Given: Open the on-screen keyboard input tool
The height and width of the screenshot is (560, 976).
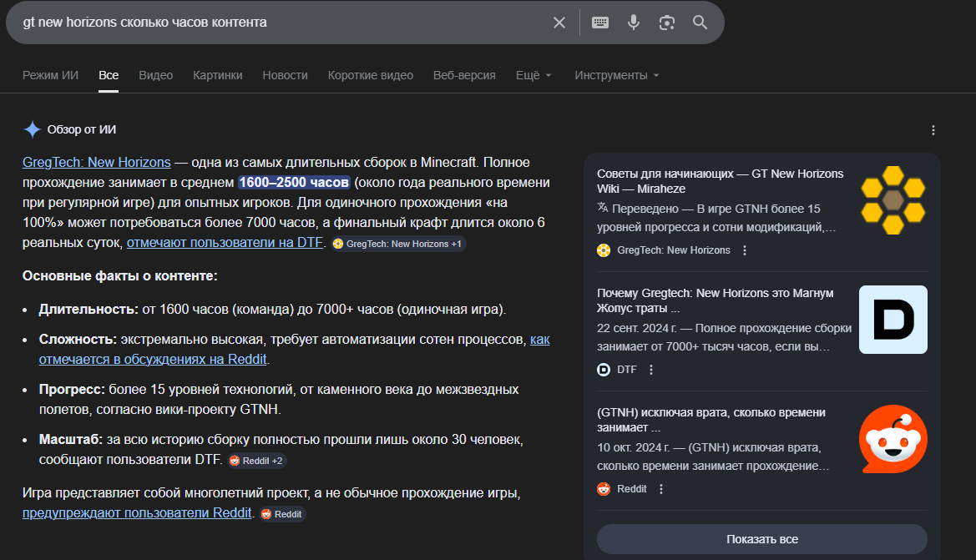Looking at the screenshot, I should tap(600, 23).
